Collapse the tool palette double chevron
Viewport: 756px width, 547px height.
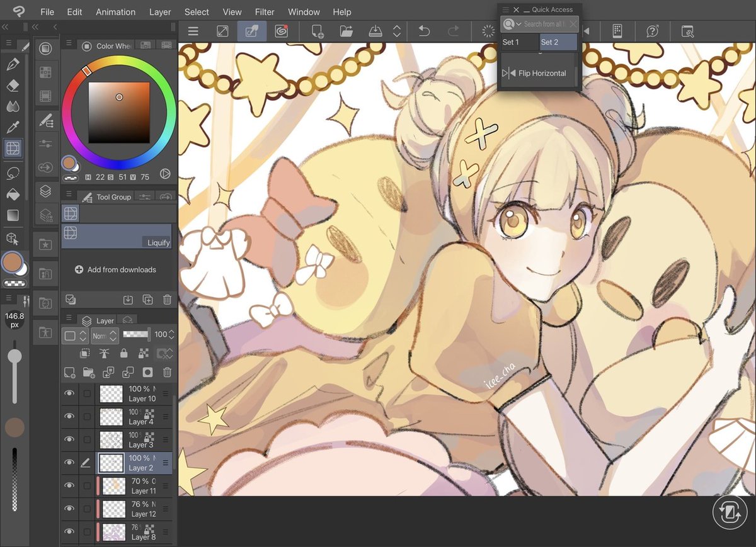tap(5, 27)
